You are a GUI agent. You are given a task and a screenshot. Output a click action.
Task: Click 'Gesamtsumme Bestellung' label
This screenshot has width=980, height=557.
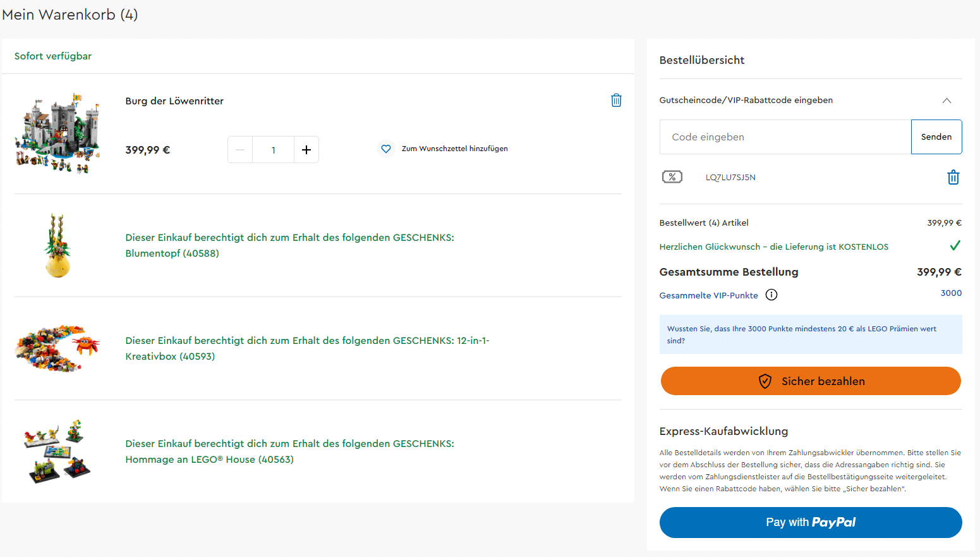[x=729, y=272]
